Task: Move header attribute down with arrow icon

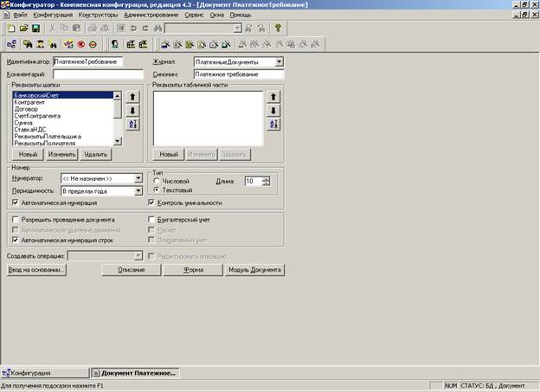Action: tap(132, 111)
